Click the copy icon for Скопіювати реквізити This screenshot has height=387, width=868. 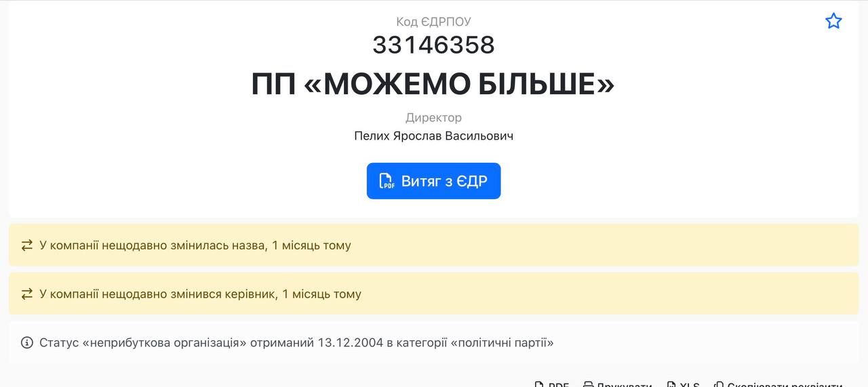click(x=719, y=384)
